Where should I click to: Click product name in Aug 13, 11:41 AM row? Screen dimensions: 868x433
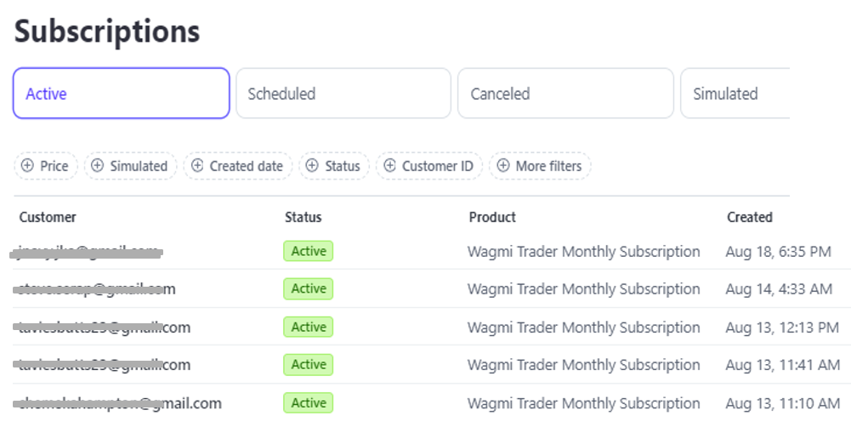click(583, 365)
